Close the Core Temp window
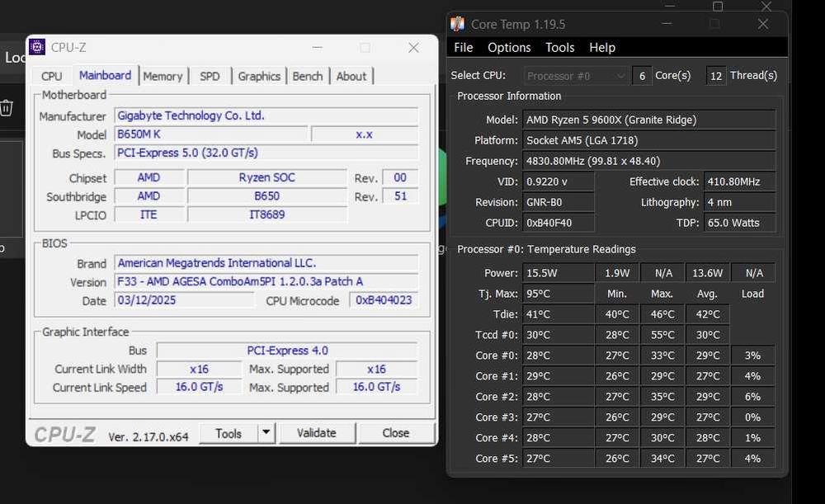The image size is (825, 504). click(763, 24)
